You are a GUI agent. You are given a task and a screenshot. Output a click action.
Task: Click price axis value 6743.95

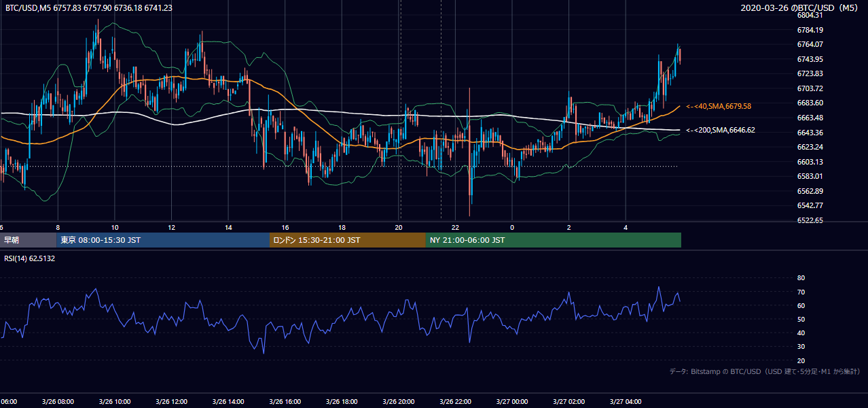tap(810, 59)
